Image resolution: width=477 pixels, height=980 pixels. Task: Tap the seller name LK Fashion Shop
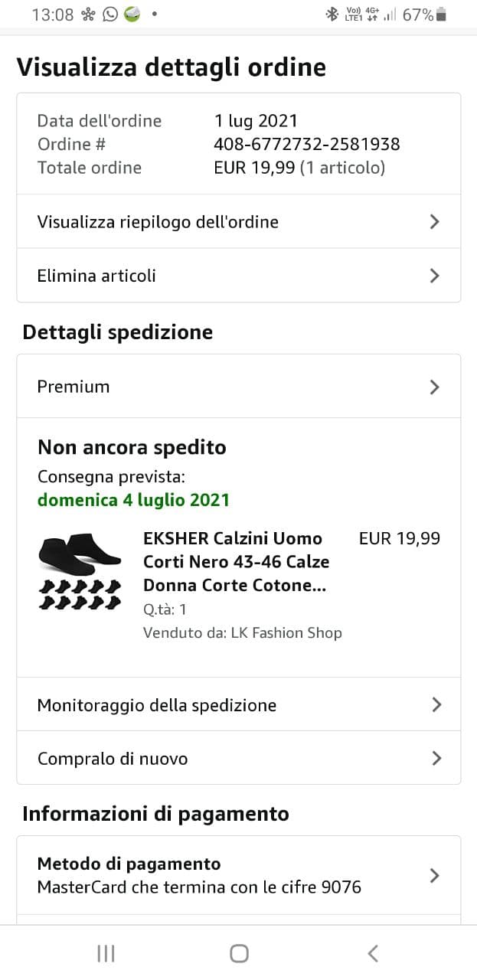[x=286, y=632]
